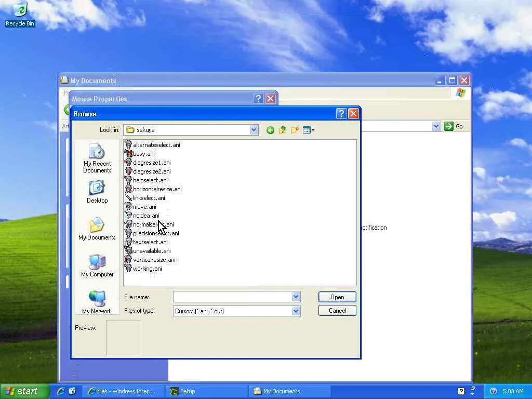
Task: Click the normalselect.ani file icon
Action: pyautogui.click(x=128, y=224)
